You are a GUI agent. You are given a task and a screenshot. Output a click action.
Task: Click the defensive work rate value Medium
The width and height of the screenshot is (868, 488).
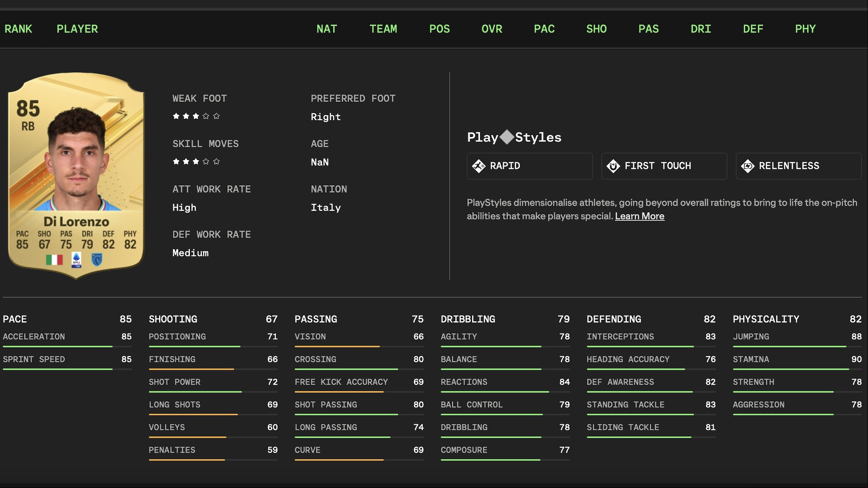click(x=191, y=253)
